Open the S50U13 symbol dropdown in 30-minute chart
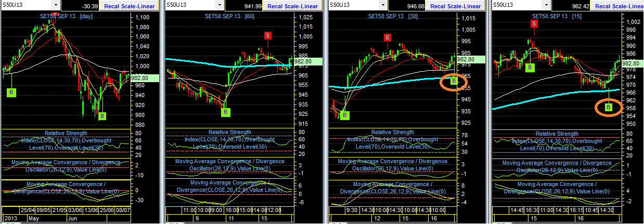The width and height of the screenshot is (644, 224). point(383,5)
